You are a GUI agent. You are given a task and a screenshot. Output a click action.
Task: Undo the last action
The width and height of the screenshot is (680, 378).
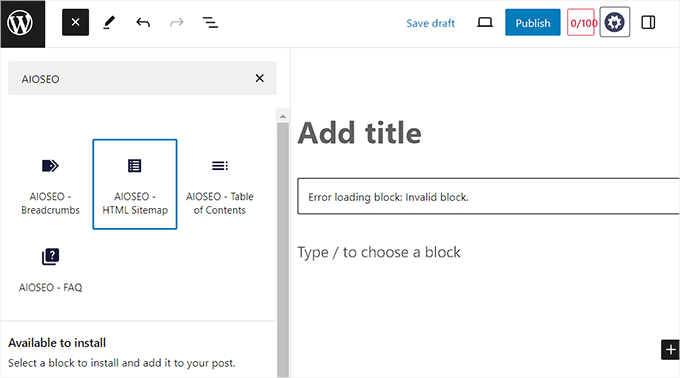(143, 23)
